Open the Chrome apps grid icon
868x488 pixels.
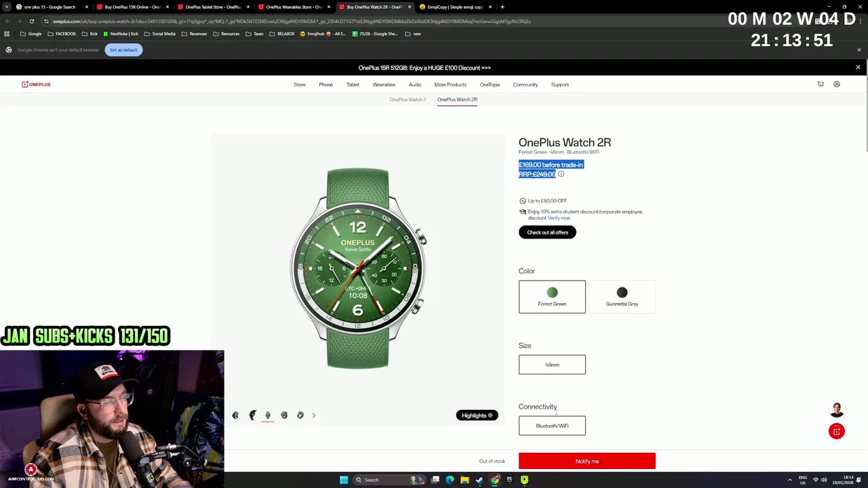coord(7,34)
